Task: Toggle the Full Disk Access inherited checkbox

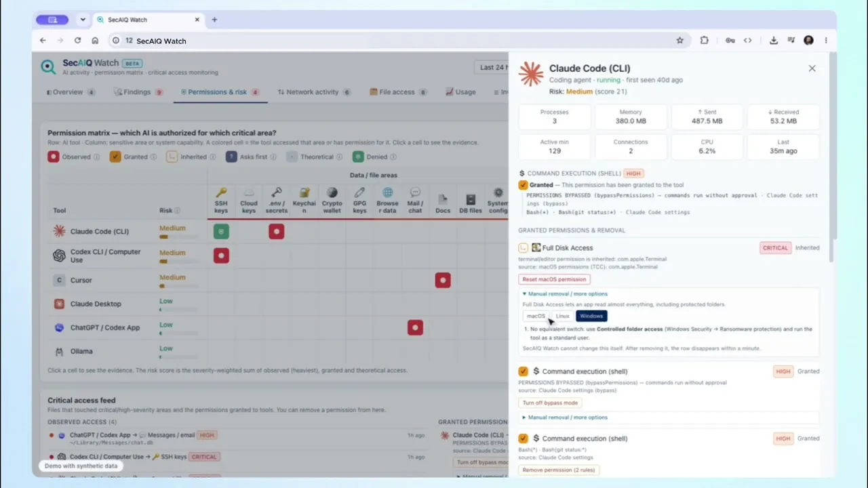Action: pos(523,248)
